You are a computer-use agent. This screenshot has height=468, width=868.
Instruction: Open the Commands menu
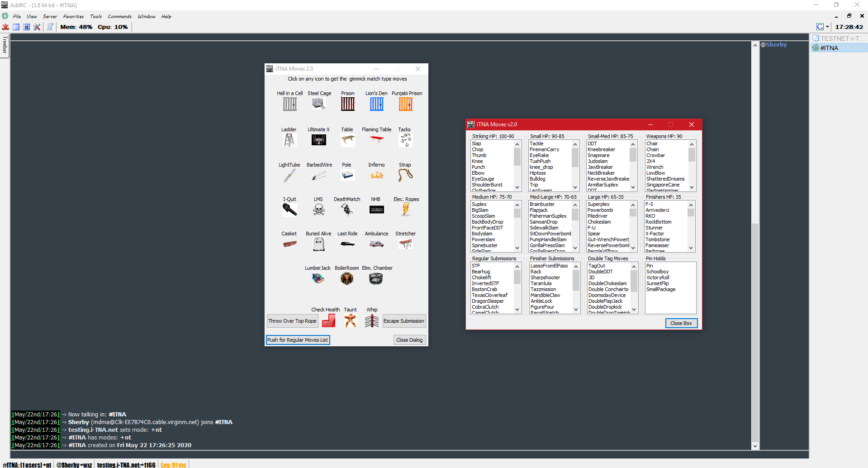pyautogui.click(x=120, y=16)
